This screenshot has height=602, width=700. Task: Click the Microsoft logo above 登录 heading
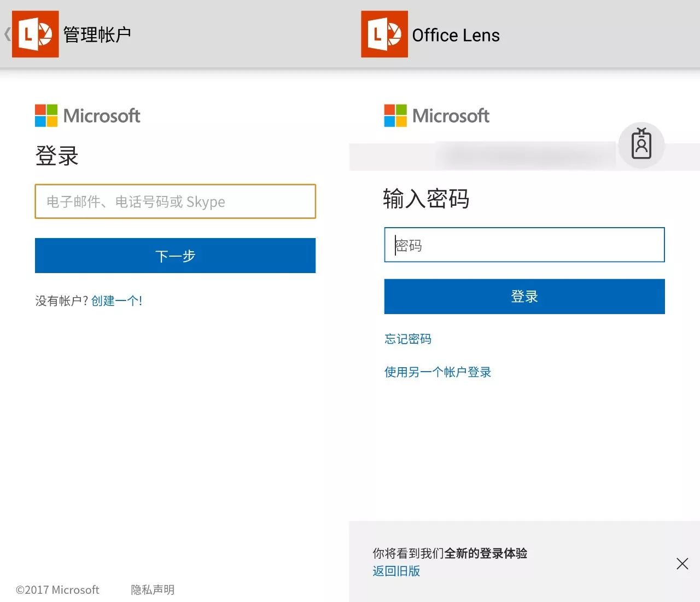[x=87, y=115]
